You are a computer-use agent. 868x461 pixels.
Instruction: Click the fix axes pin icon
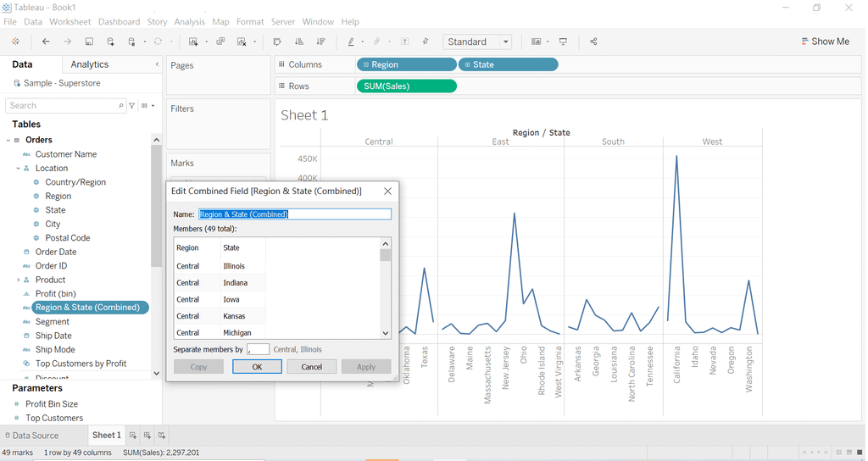[x=426, y=42]
